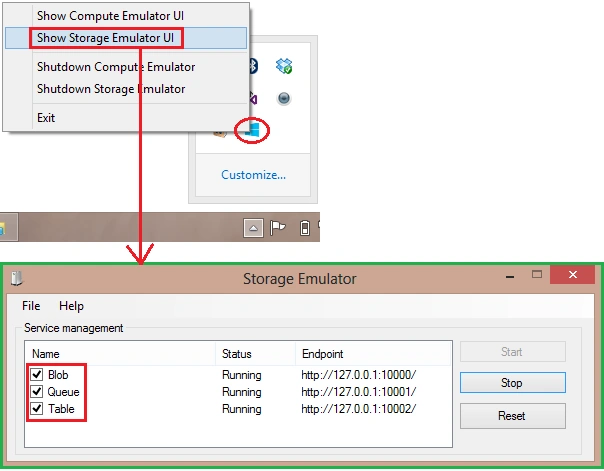Click the round gray tray icon

coord(284,99)
